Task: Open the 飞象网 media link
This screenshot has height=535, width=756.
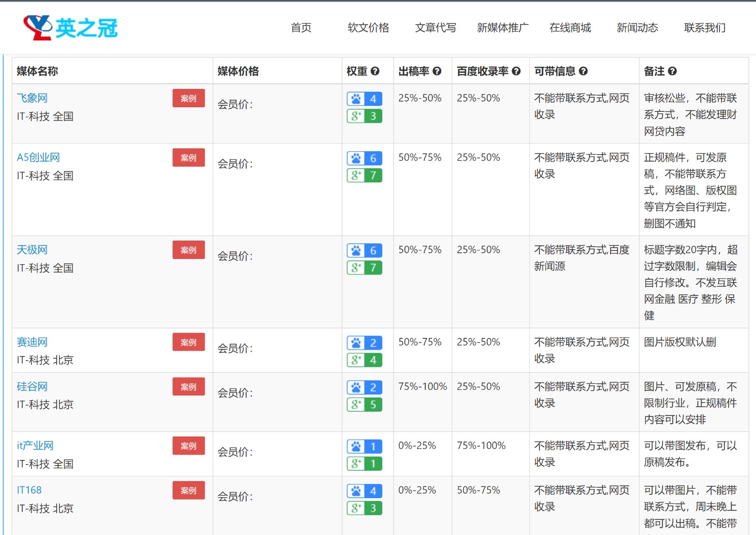Action: click(x=32, y=98)
